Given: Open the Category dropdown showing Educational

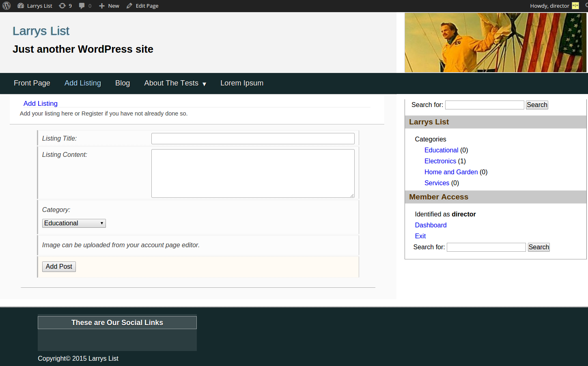Looking at the screenshot, I should pos(74,223).
